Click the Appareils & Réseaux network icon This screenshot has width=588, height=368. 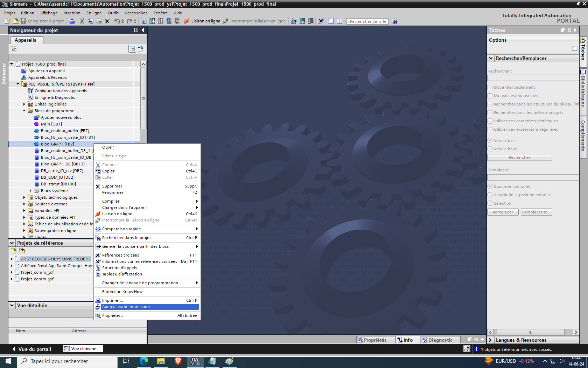(x=24, y=77)
